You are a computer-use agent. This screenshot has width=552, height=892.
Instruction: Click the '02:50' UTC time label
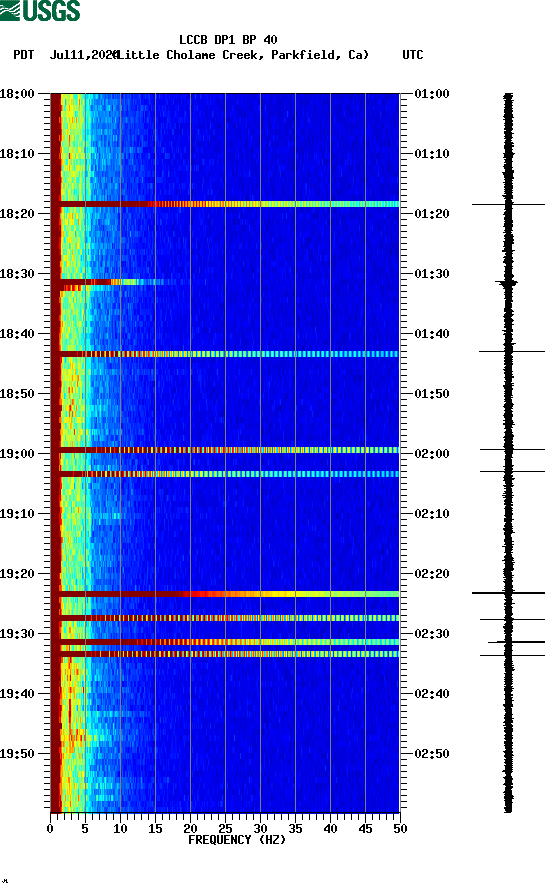(432, 754)
